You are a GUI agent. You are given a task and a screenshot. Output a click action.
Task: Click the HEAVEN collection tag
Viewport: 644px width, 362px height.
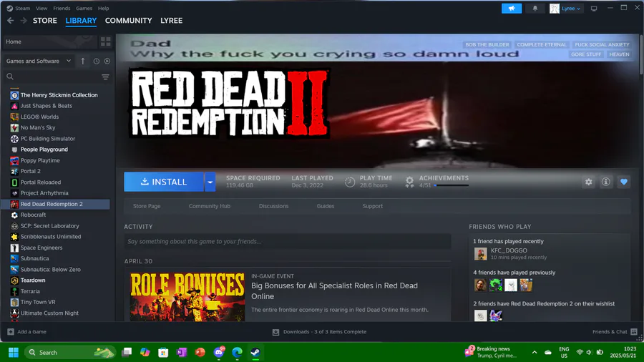point(620,54)
